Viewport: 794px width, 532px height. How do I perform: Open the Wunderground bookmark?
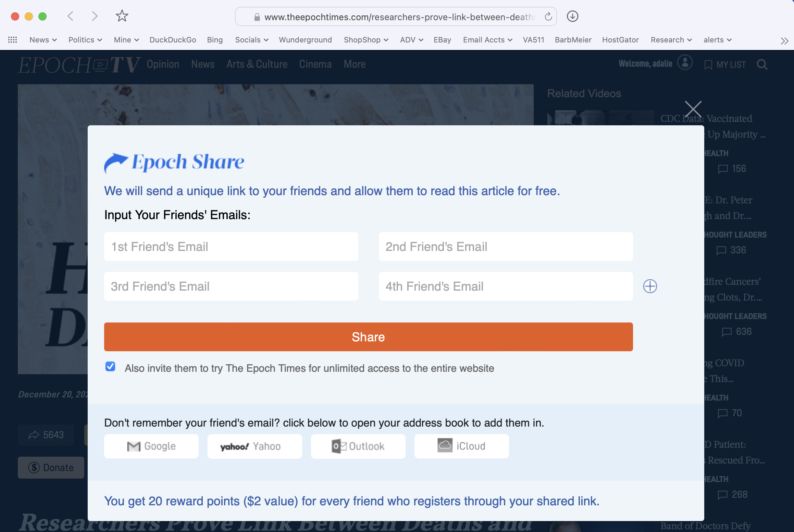click(x=306, y=40)
